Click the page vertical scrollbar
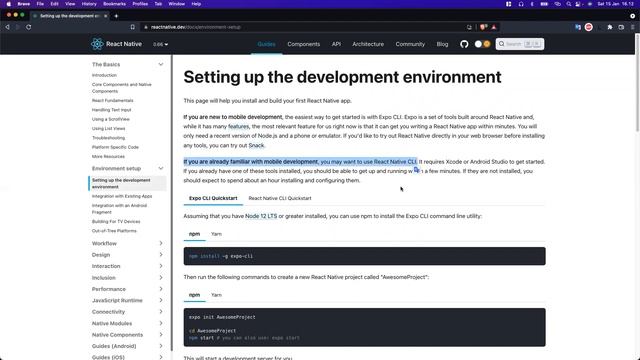The height and width of the screenshot is (360, 640). pos(637,84)
